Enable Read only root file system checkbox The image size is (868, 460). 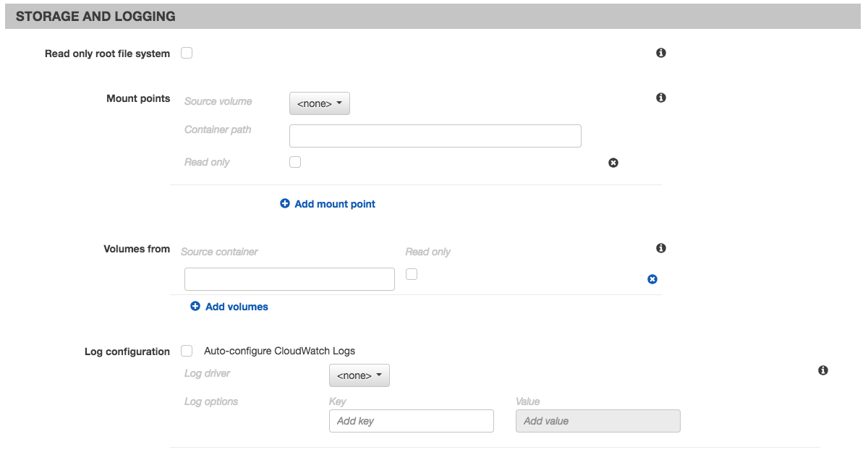(187, 53)
